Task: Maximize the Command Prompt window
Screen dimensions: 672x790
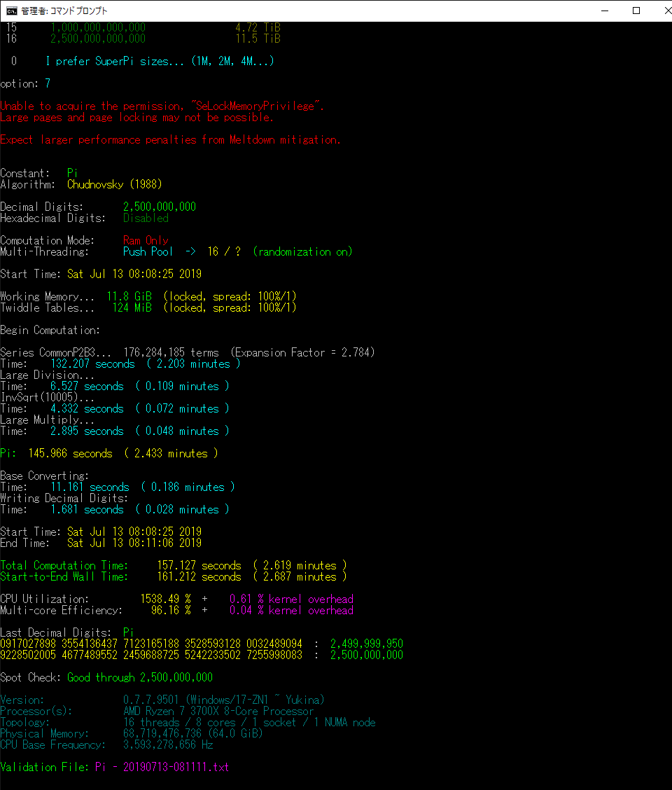Action: point(636,11)
